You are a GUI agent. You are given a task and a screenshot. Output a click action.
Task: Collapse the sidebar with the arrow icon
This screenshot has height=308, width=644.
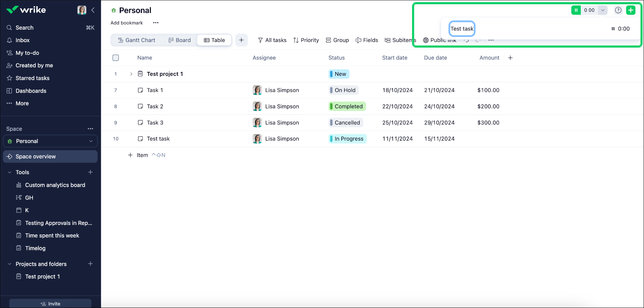(93, 10)
